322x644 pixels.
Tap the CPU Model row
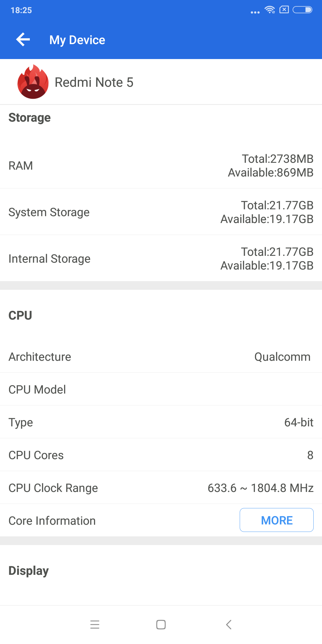(161, 389)
